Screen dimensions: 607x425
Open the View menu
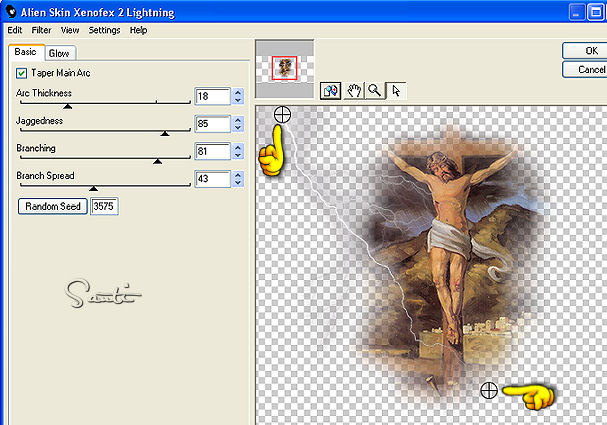coord(70,30)
